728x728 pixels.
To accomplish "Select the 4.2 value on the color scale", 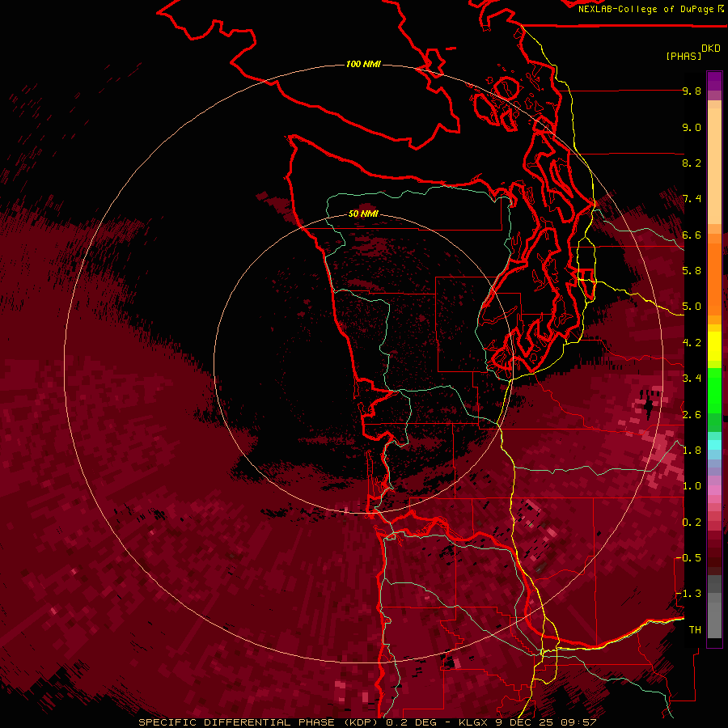I will click(x=692, y=343).
